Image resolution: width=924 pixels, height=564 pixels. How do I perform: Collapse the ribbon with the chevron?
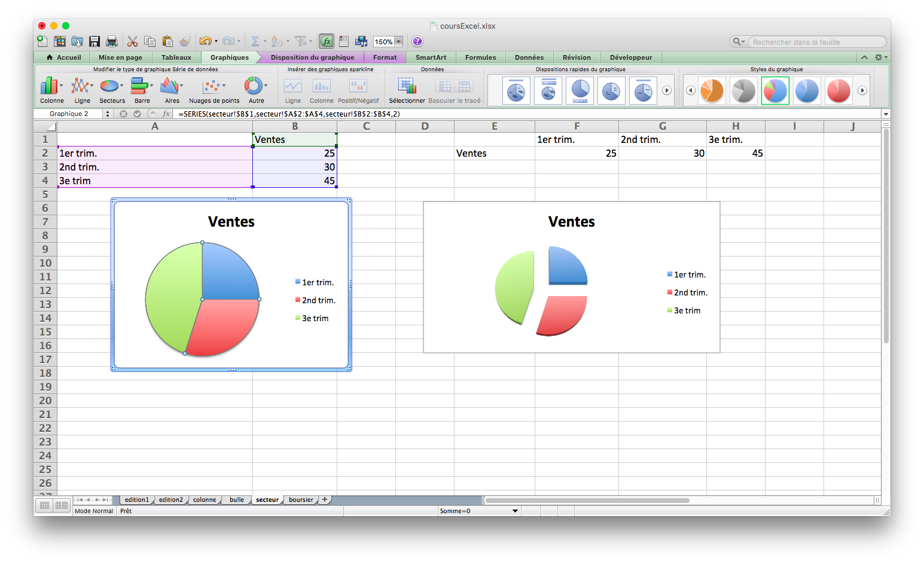click(864, 57)
